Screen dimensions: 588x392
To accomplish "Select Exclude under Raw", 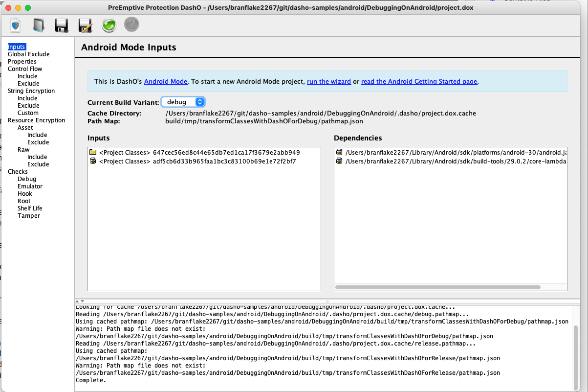I will pyautogui.click(x=38, y=164).
